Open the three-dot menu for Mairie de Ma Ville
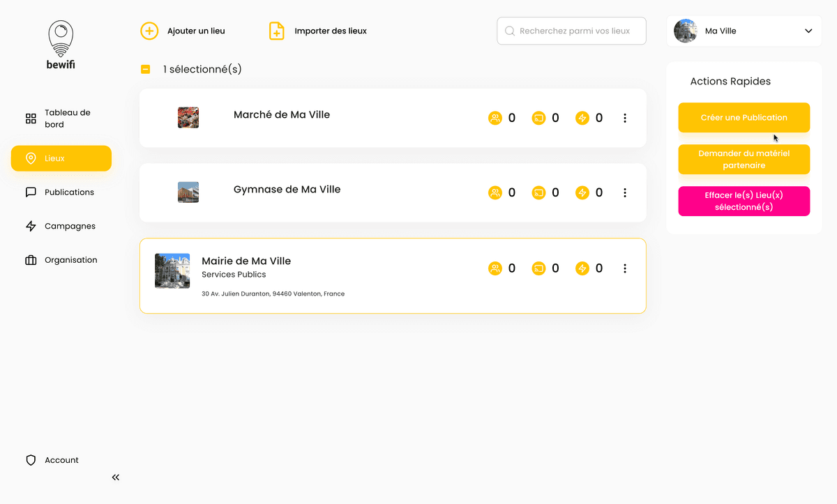The width and height of the screenshot is (837, 504). tap(625, 268)
